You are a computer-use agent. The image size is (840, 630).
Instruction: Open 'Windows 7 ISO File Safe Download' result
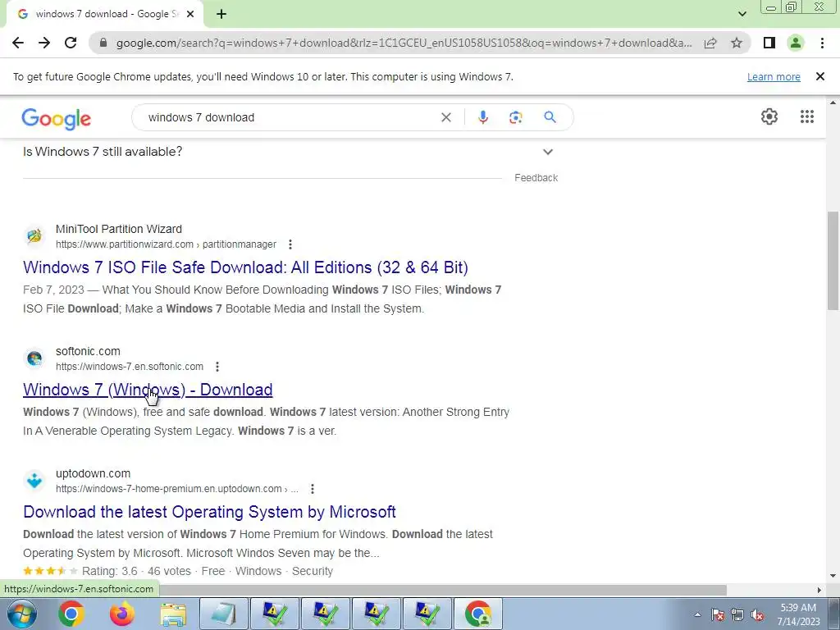tap(245, 267)
